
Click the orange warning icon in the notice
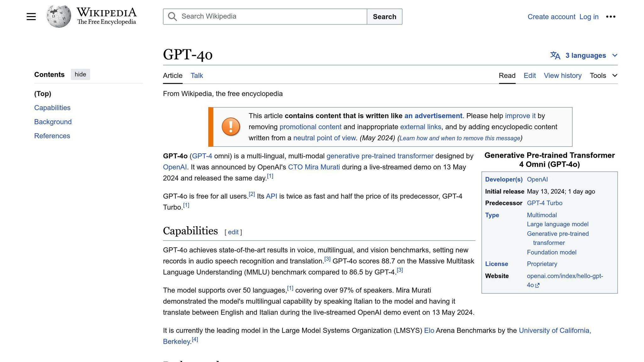point(230,127)
